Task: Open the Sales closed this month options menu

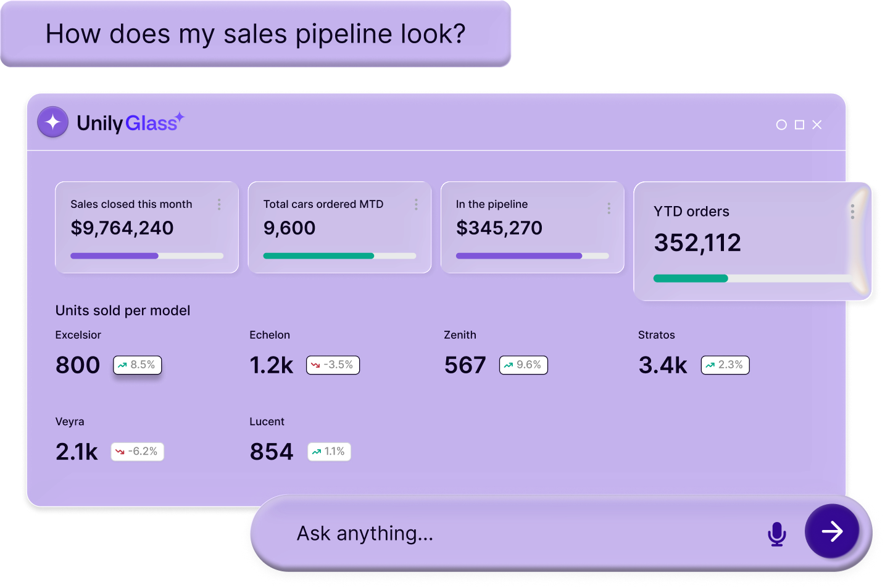Action: 220,204
